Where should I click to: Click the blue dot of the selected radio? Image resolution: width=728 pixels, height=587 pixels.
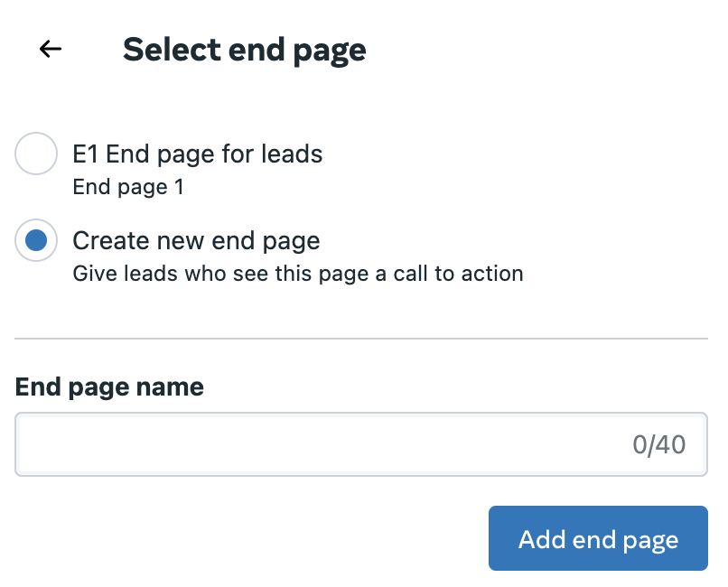coord(36,240)
